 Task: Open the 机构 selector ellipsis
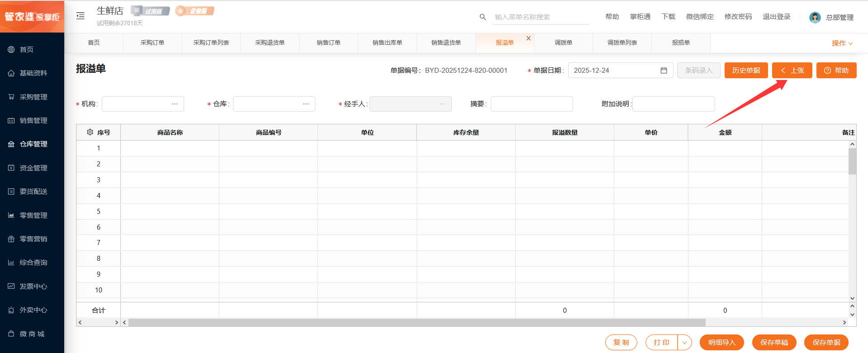coord(175,104)
